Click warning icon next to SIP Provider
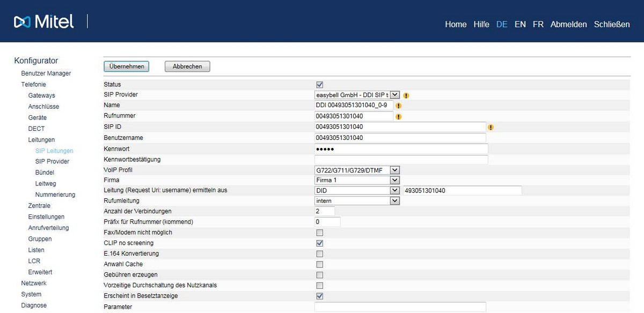The width and height of the screenshot is (644, 313). (x=406, y=95)
